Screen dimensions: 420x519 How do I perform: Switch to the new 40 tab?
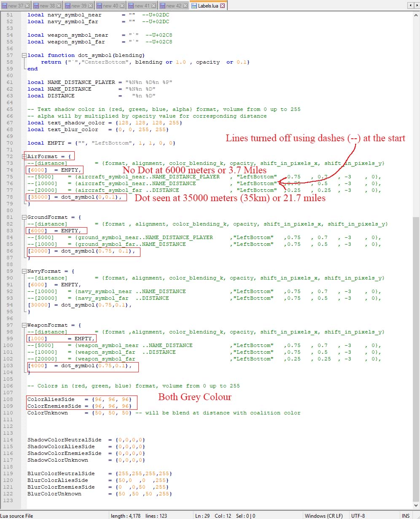click(110, 6)
